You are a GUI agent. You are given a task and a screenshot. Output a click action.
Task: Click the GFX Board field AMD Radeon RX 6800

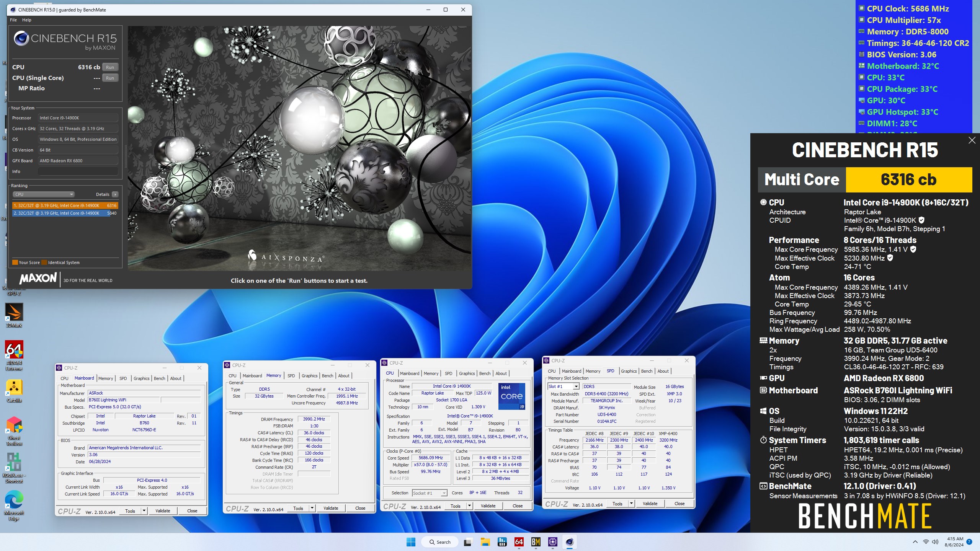coord(78,161)
